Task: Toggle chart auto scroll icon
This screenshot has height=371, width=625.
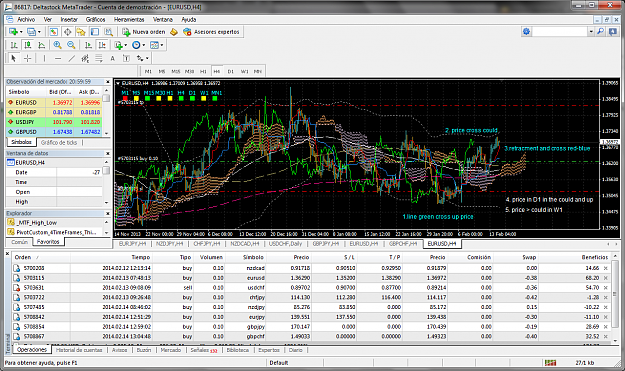Action: [x=88, y=45]
